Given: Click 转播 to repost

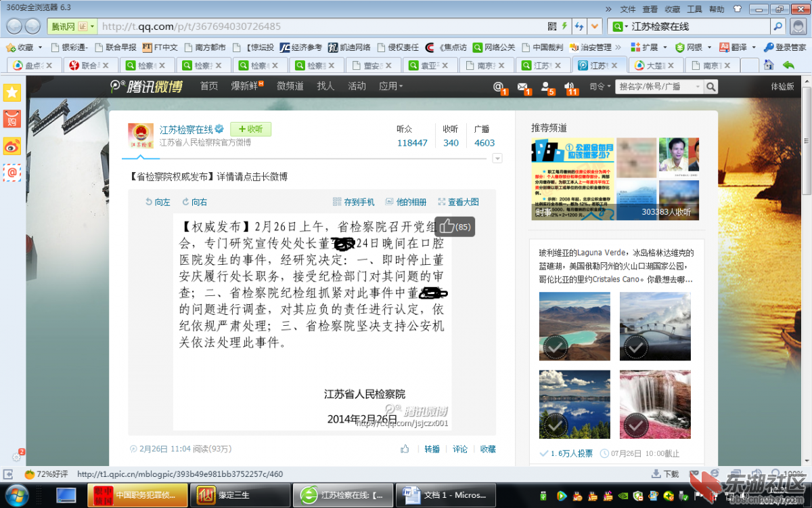Looking at the screenshot, I should (432, 448).
